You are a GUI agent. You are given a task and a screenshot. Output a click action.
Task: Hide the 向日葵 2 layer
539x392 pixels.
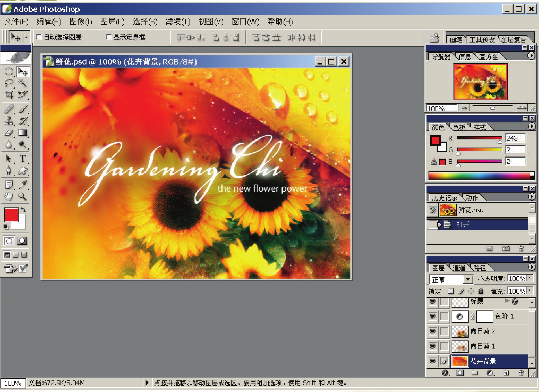(x=432, y=331)
